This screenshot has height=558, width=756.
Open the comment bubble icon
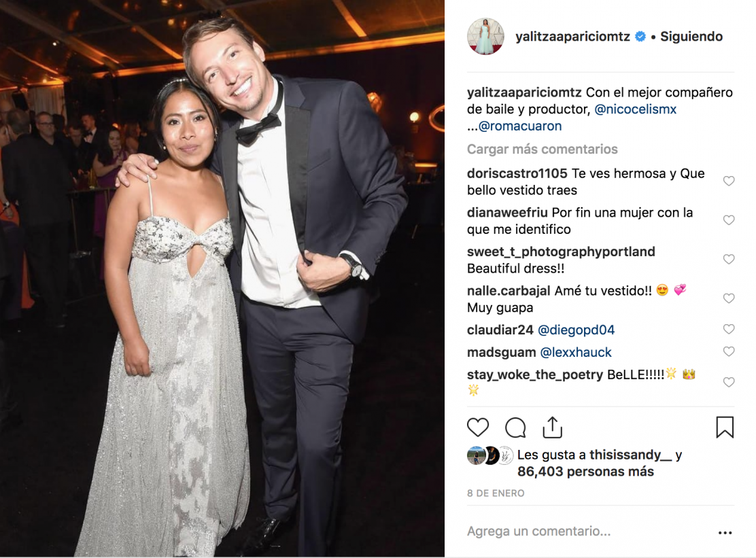(515, 428)
